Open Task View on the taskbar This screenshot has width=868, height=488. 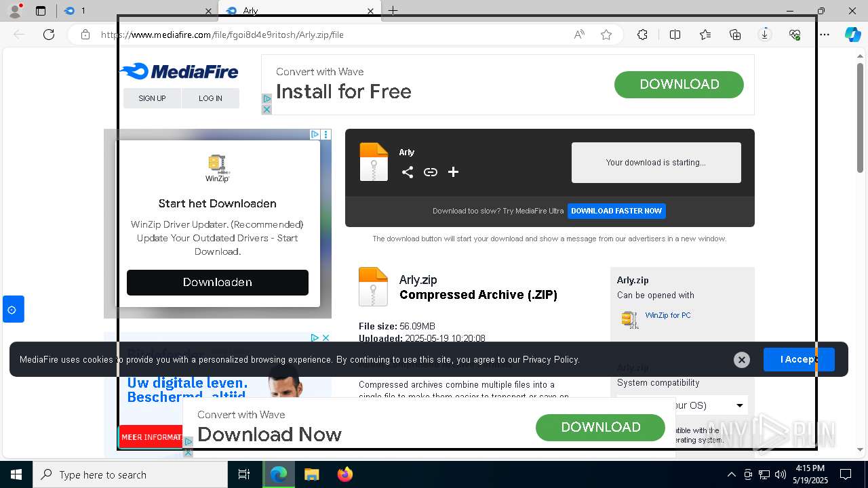(244, 474)
